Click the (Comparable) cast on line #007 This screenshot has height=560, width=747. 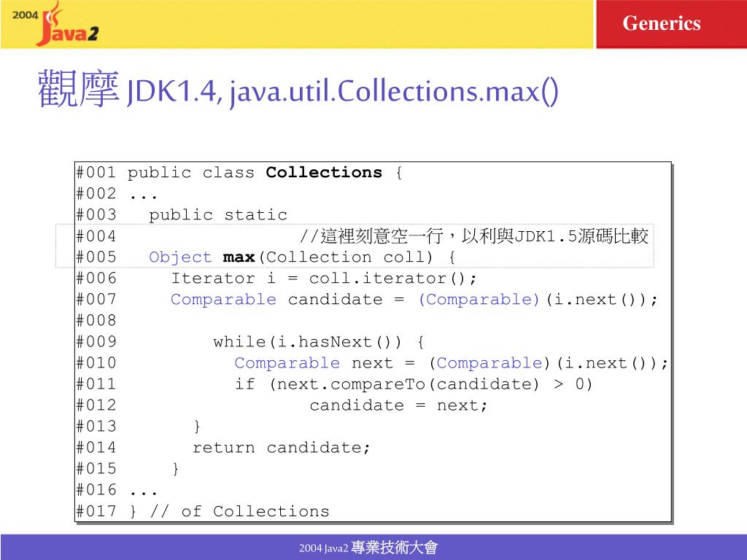pyautogui.click(x=479, y=300)
